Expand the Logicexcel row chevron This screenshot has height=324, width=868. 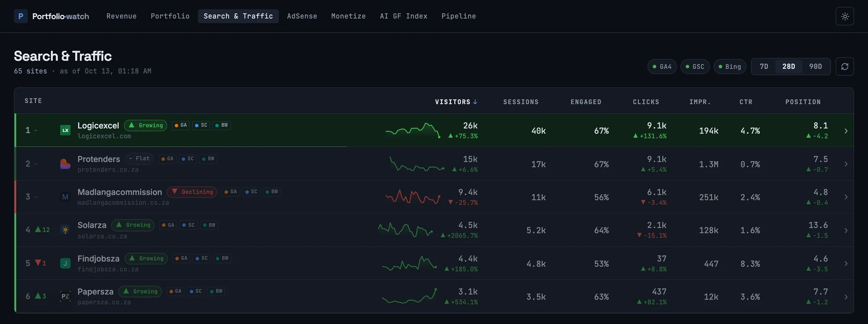(x=845, y=131)
